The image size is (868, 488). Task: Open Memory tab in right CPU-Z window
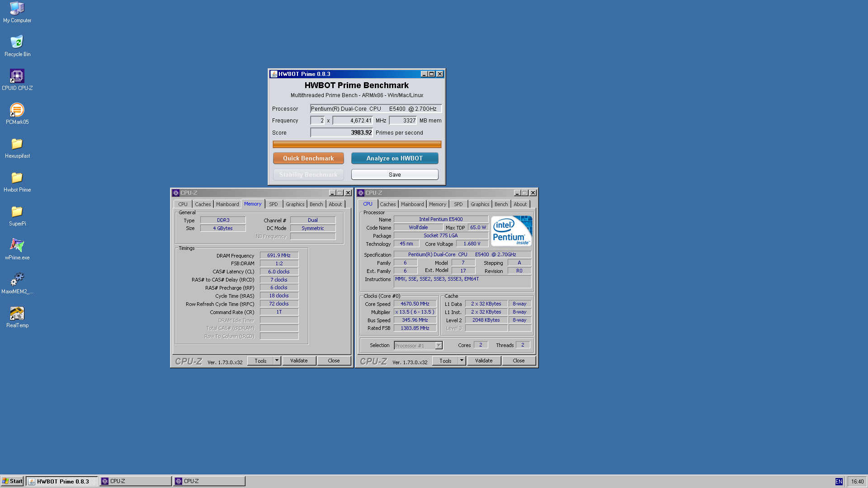coord(438,204)
